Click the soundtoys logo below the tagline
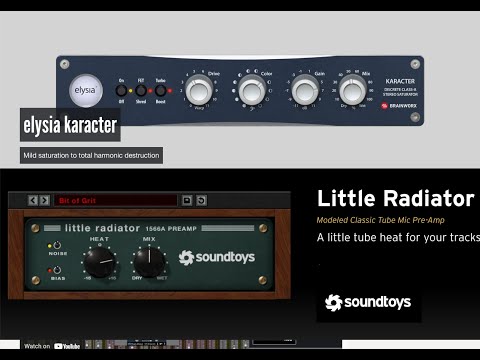Viewport: 480px width, 360px height. [x=368, y=302]
